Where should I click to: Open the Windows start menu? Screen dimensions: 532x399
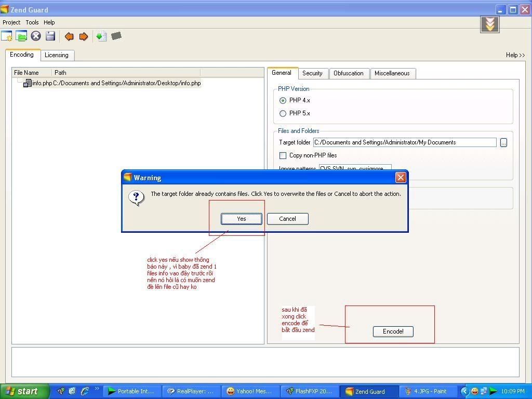click(24, 391)
